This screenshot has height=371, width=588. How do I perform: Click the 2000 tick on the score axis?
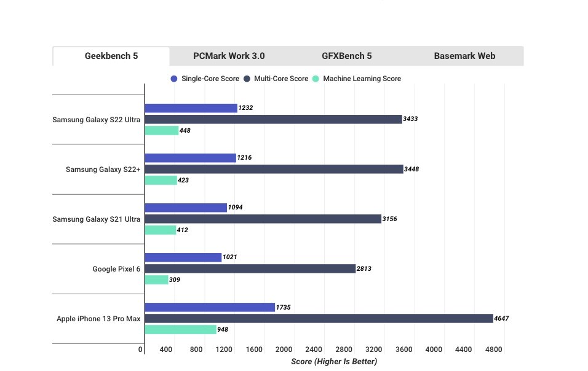[x=284, y=350]
